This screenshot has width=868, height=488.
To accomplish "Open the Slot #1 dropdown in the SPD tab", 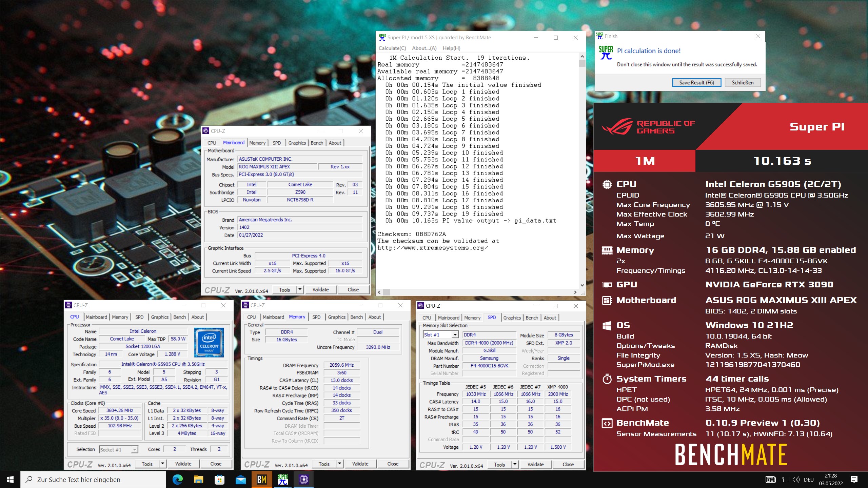I will click(x=455, y=335).
